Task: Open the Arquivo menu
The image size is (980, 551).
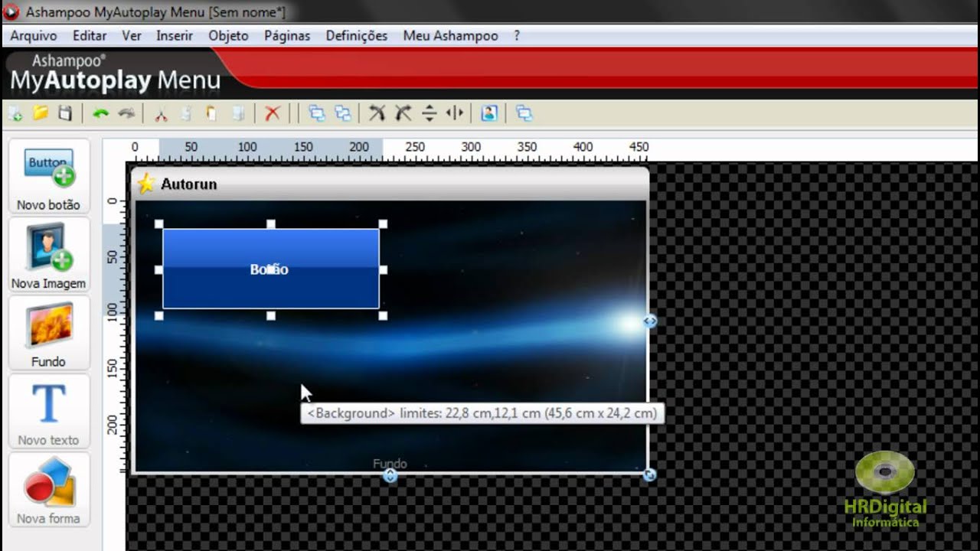Action: click(x=34, y=36)
